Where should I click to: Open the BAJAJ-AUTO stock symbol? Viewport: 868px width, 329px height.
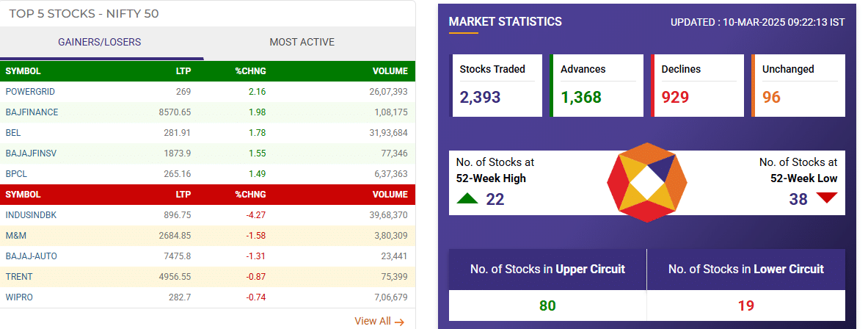pyautogui.click(x=31, y=256)
